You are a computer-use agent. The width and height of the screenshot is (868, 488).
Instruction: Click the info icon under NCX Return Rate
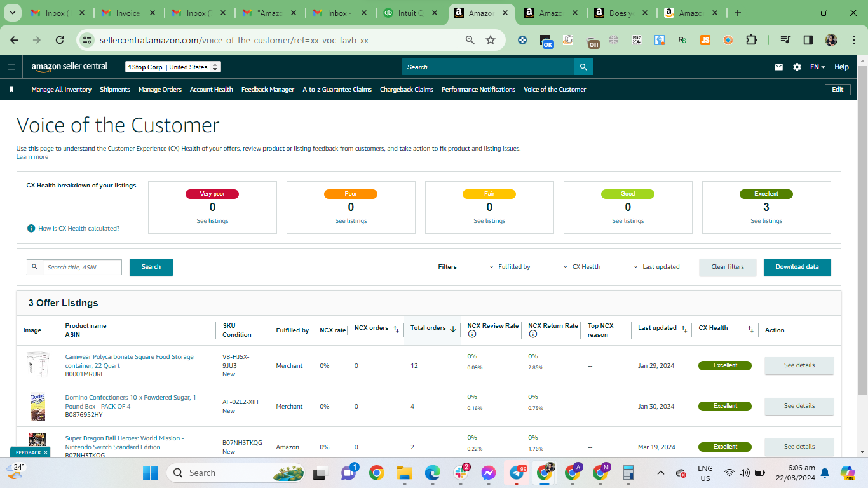pos(532,334)
